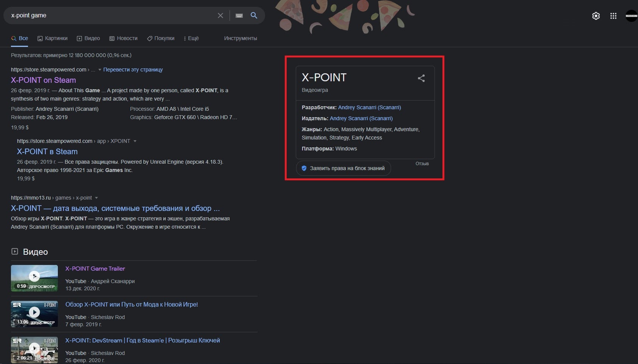Open 'X-POINT: DevStream' video link

click(143, 341)
